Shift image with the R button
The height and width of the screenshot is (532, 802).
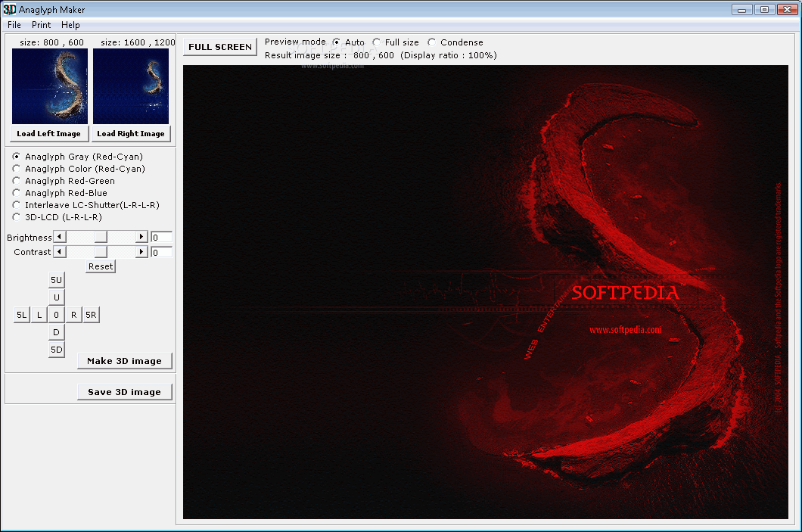(73, 315)
